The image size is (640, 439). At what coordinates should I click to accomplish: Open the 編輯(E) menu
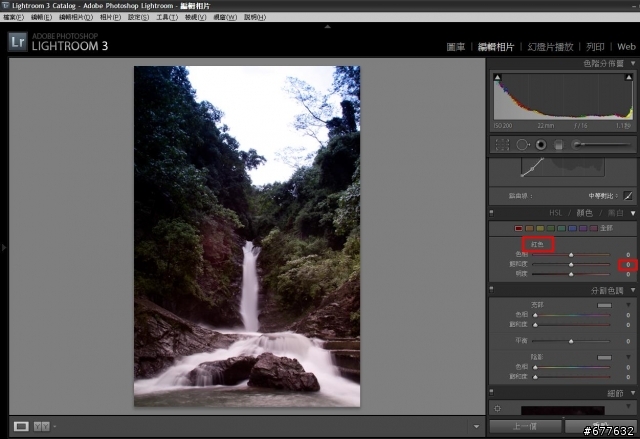pyautogui.click(x=41, y=17)
